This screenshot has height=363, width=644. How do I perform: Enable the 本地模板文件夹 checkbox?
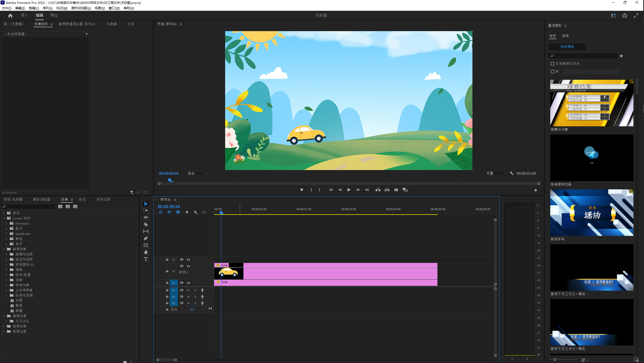click(x=552, y=64)
